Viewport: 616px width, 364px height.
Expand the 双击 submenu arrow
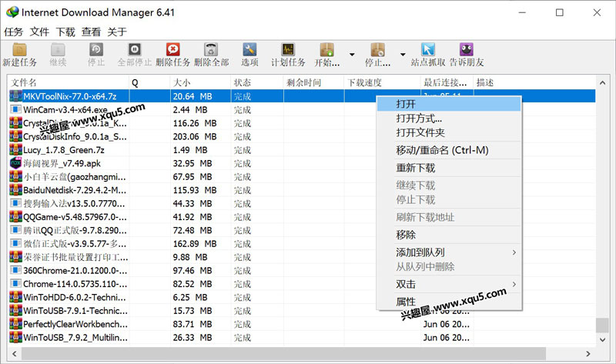(x=514, y=284)
